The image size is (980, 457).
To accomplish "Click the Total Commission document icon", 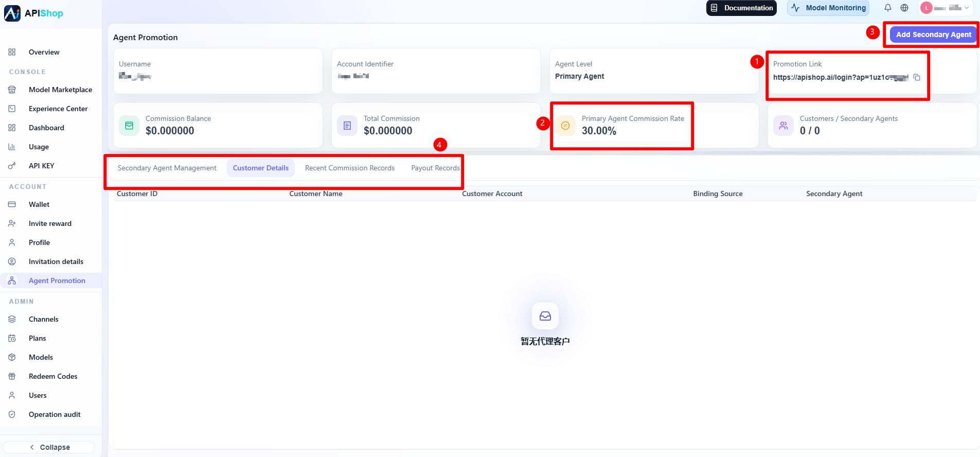I will coord(347,126).
